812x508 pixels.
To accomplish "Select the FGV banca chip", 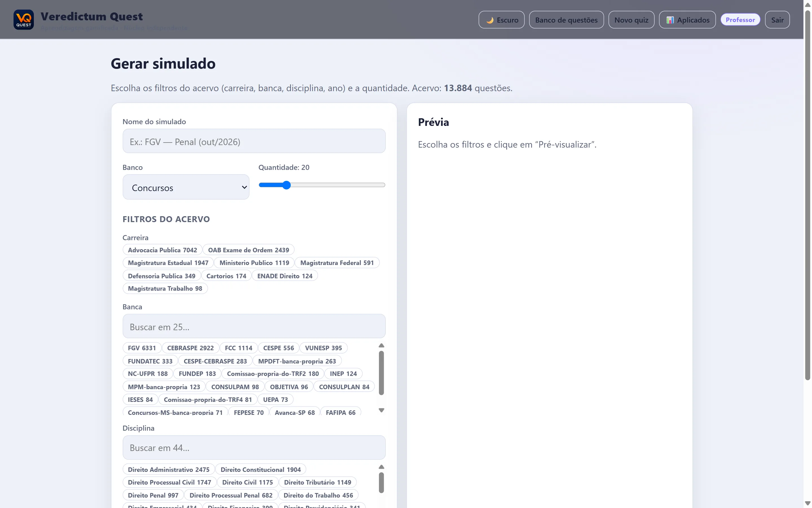I will click(x=142, y=348).
